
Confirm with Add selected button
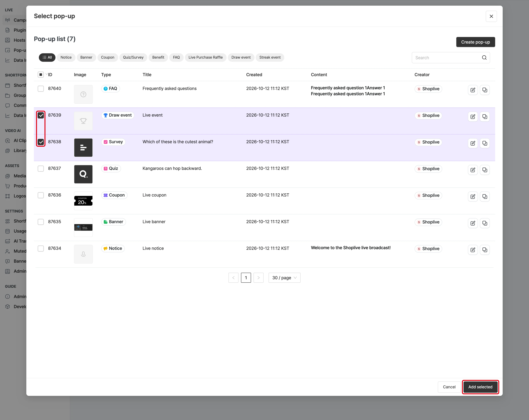[x=480, y=387]
